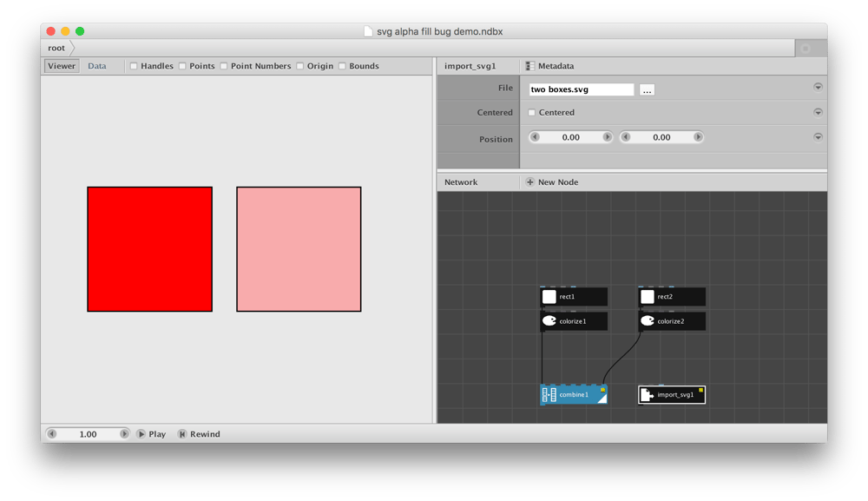Click the Play triangle icon
The height and width of the screenshot is (501, 868).
pos(141,434)
